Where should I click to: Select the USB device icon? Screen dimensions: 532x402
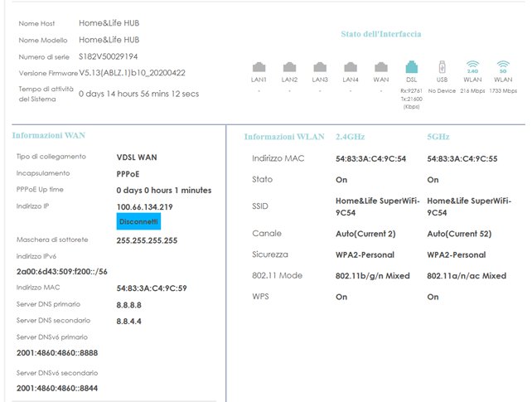(442, 67)
